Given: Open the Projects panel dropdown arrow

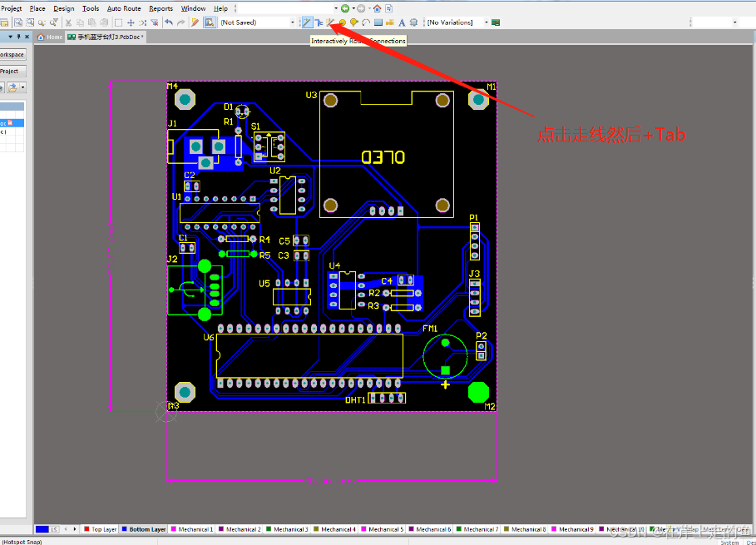Looking at the screenshot, I should pos(10,37).
